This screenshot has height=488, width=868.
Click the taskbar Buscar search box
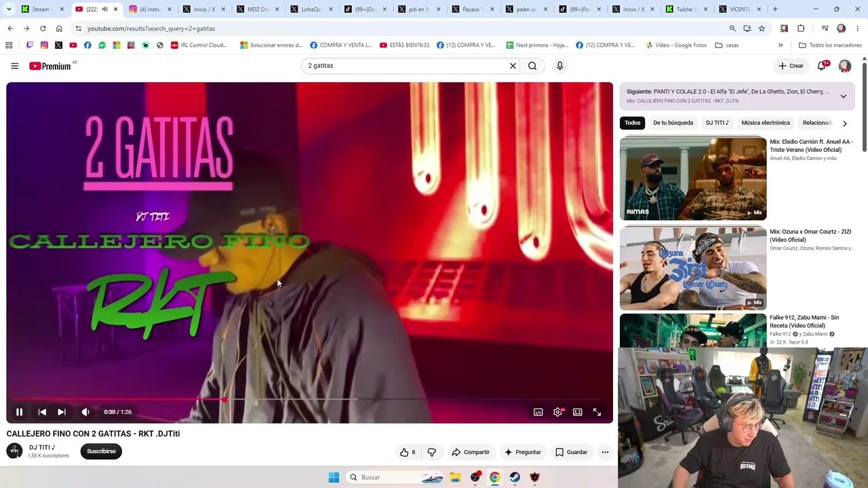tap(395, 477)
